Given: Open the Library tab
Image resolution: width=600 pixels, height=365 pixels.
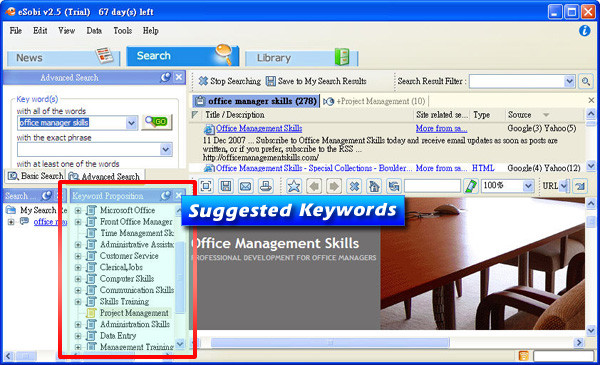Looking at the screenshot, I should click(301, 58).
